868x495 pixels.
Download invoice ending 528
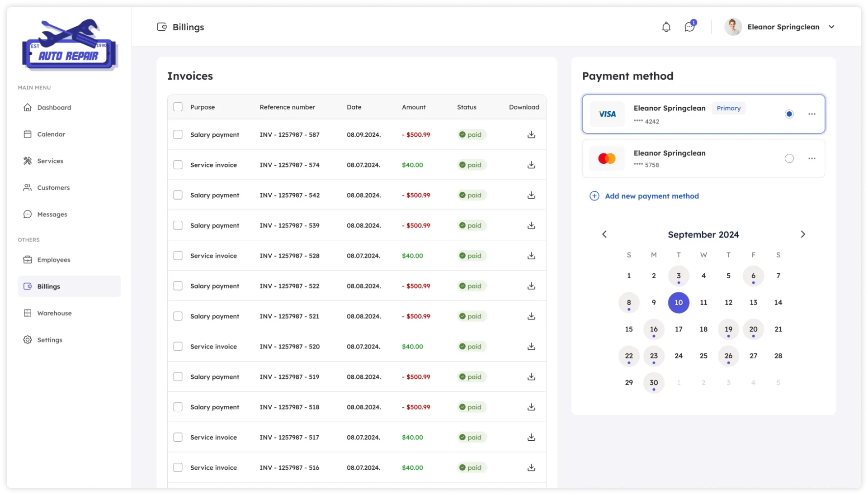(x=531, y=256)
